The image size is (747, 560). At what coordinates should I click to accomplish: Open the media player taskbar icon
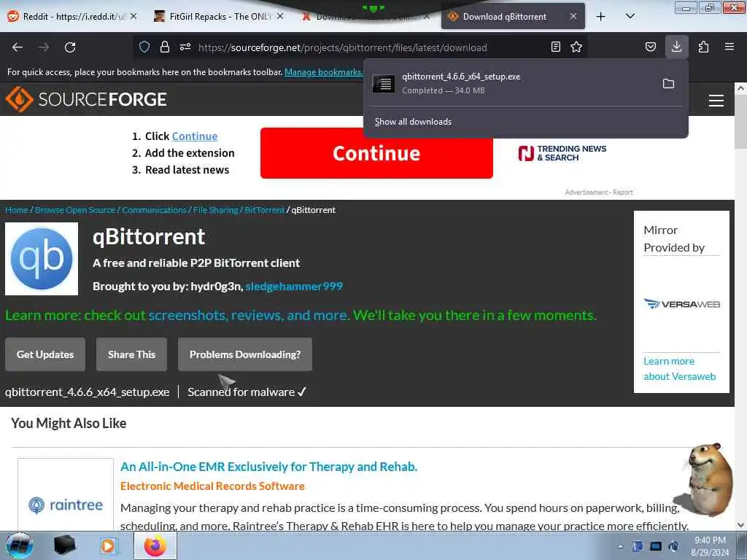[109, 545]
